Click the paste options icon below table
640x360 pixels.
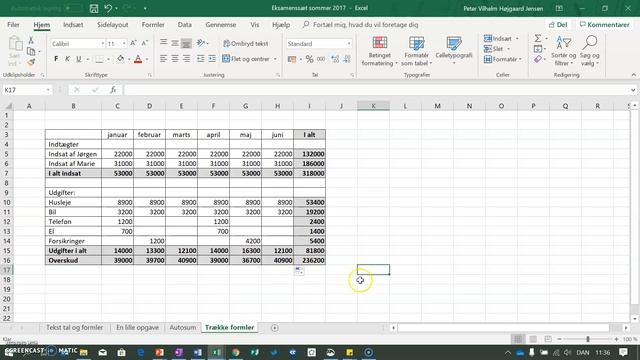(299, 271)
